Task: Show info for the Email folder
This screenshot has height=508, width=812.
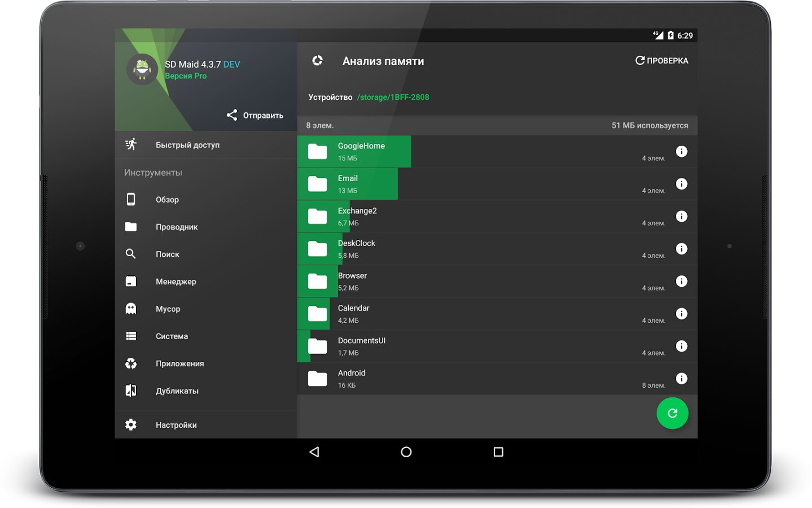Action: pyautogui.click(x=682, y=184)
